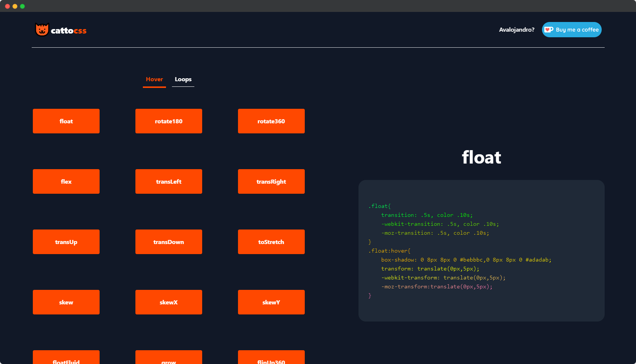
Task: Switch to the Hover tab
Action: click(154, 79)
